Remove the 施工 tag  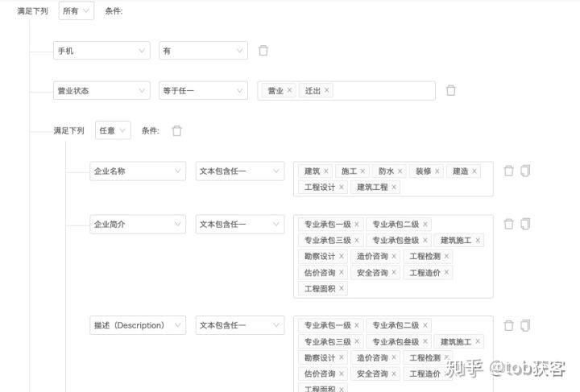tap(362, 171)
